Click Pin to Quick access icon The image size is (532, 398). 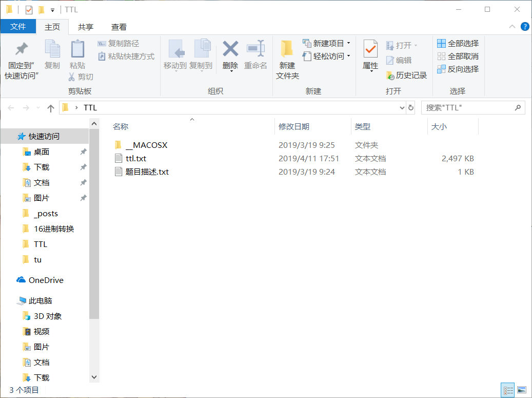click(22, 49)
